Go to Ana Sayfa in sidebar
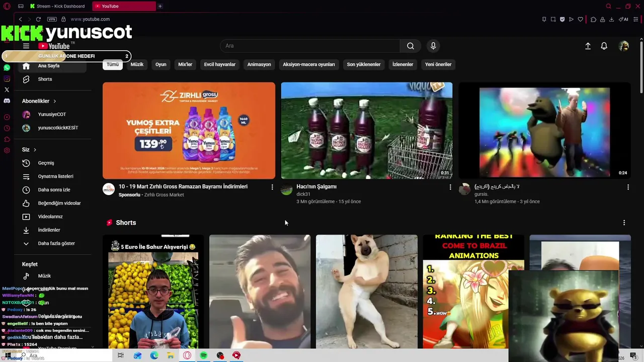This screenshot has width=644, height=362. pos(53,66)
